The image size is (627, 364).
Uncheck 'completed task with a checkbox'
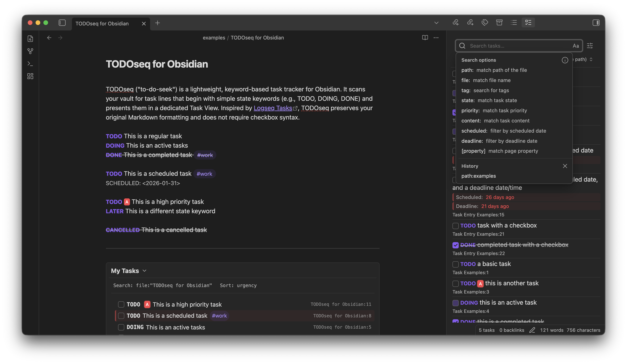pyautogui.click(x=455, y=245)
